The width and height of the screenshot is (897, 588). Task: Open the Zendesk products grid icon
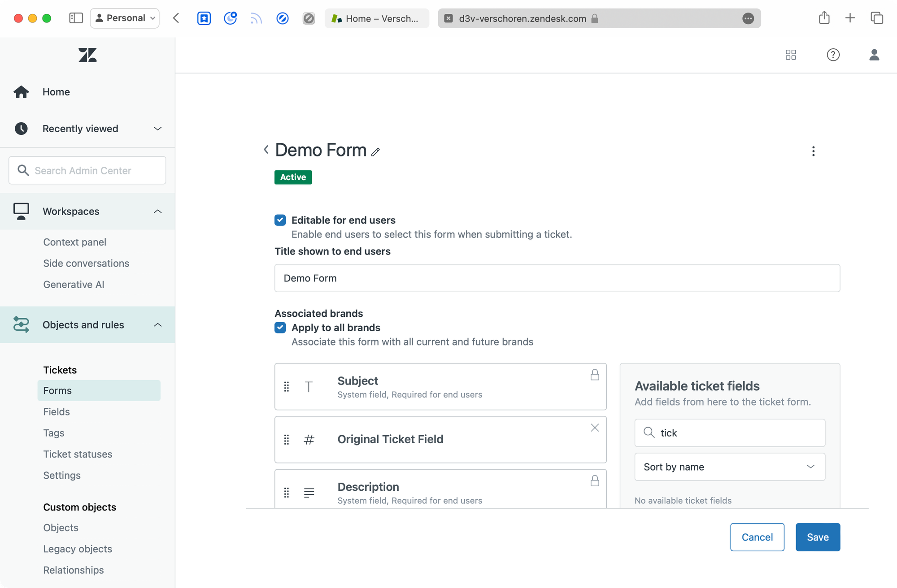point(791,55)
